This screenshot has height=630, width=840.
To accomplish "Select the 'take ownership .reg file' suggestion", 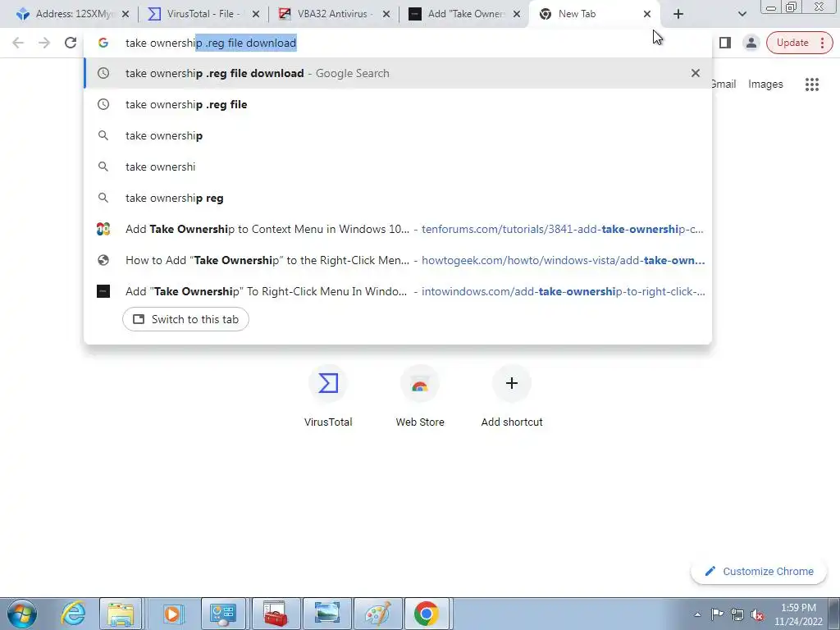I will [x=398, y=104].
